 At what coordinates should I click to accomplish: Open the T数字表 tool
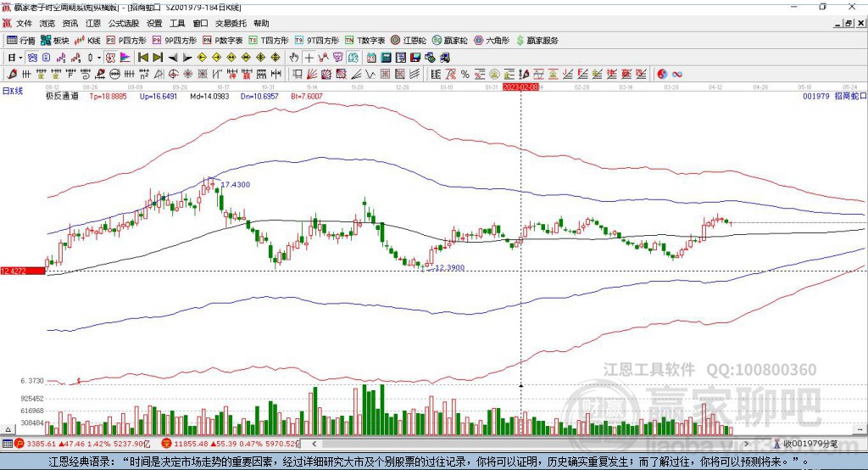(364, 41)
